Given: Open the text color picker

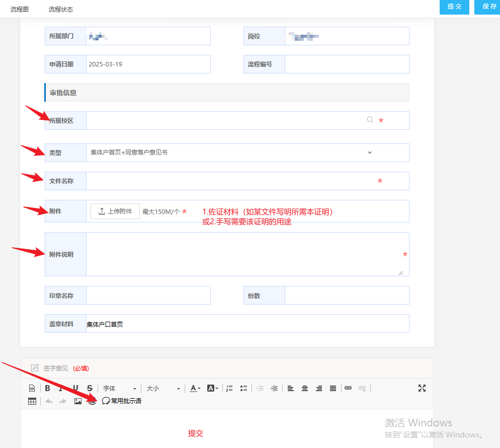Looking at the screenshot, I should click(195, 388).
